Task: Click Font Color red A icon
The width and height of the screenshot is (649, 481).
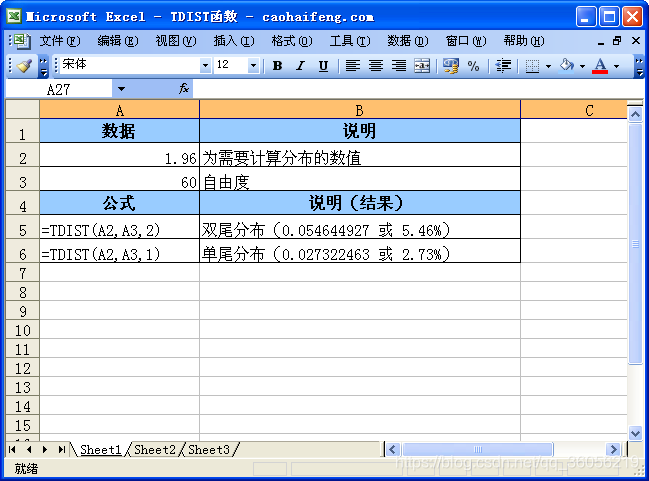Action: [x=600, y=66]
